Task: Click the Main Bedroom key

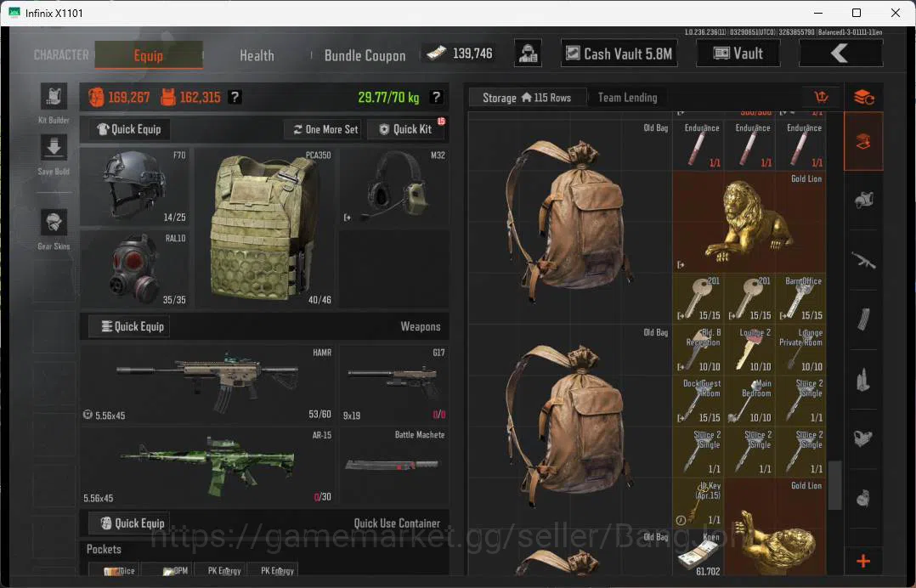Action: pyautogui.click(x=749, y=400)
